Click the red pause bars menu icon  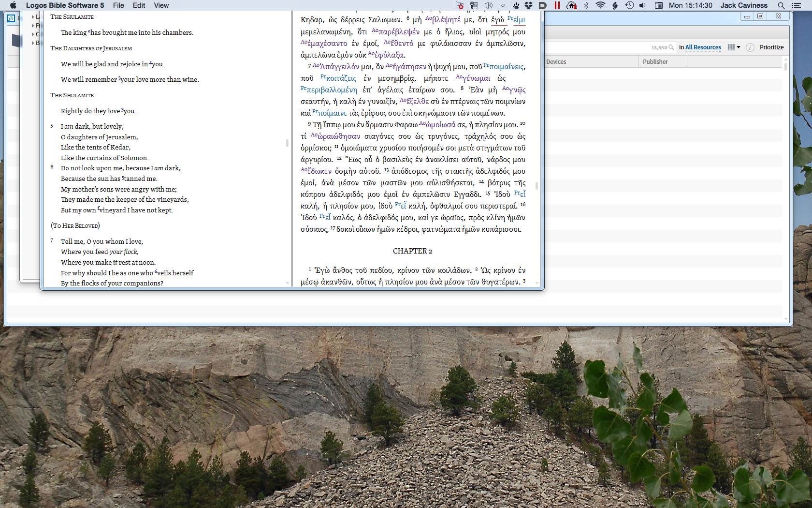click(557, 5)
